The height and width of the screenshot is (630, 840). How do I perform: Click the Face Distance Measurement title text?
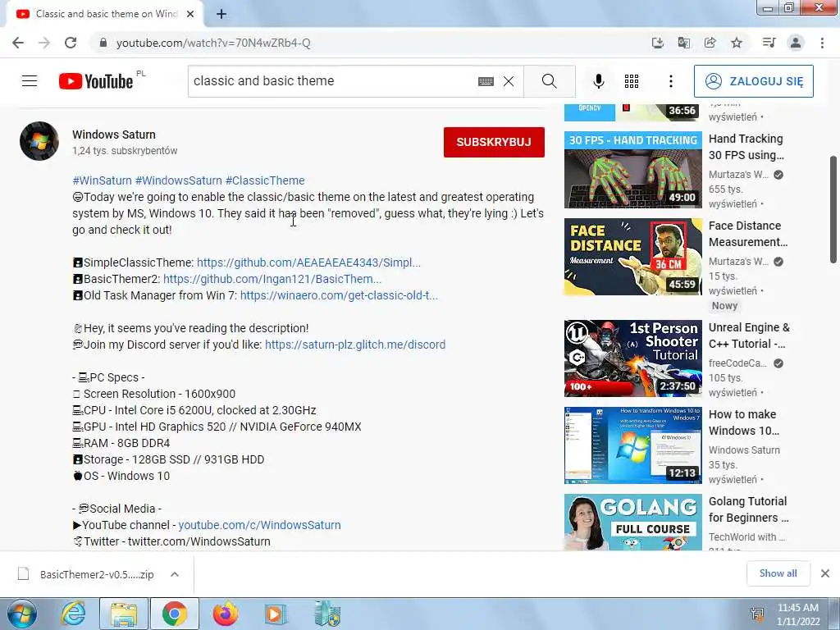pos(748,234)
